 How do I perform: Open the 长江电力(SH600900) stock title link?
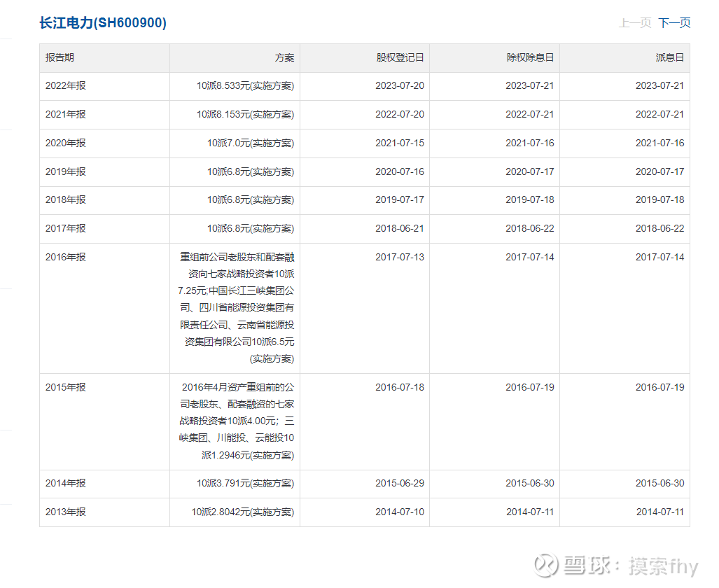(103, 22)
